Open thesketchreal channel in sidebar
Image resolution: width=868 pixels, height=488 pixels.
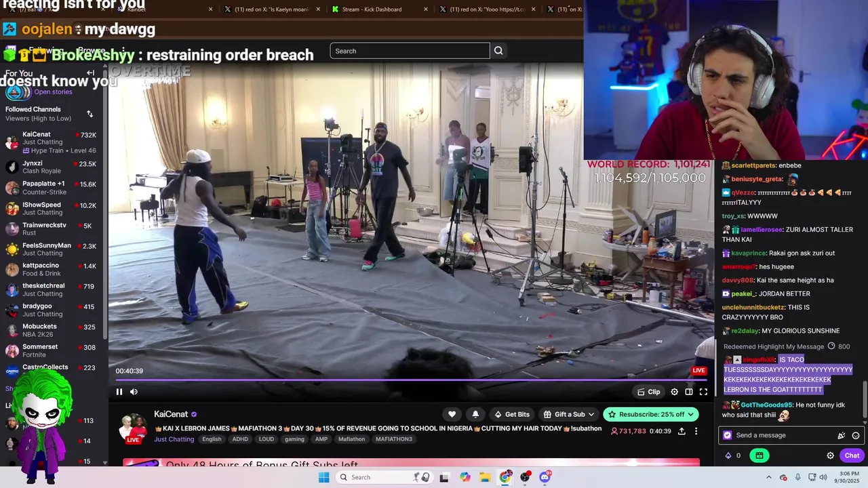52,289
